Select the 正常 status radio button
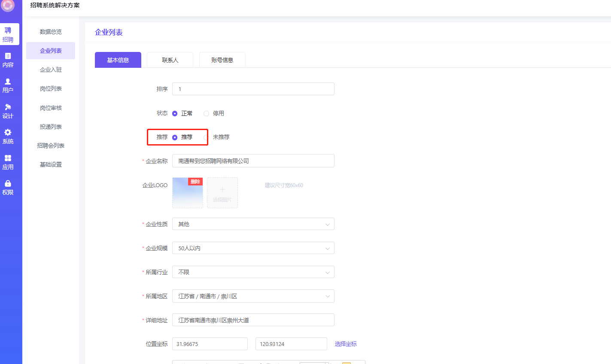 175,114
